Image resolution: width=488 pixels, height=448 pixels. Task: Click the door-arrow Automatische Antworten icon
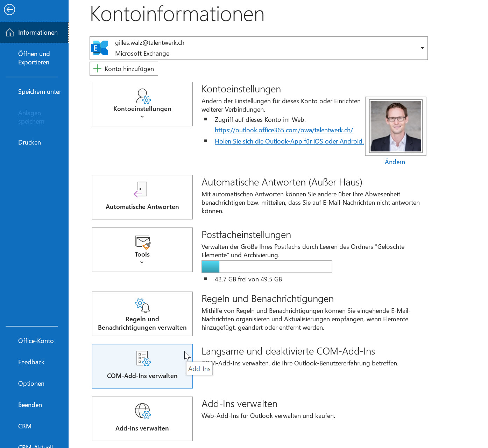141,189
